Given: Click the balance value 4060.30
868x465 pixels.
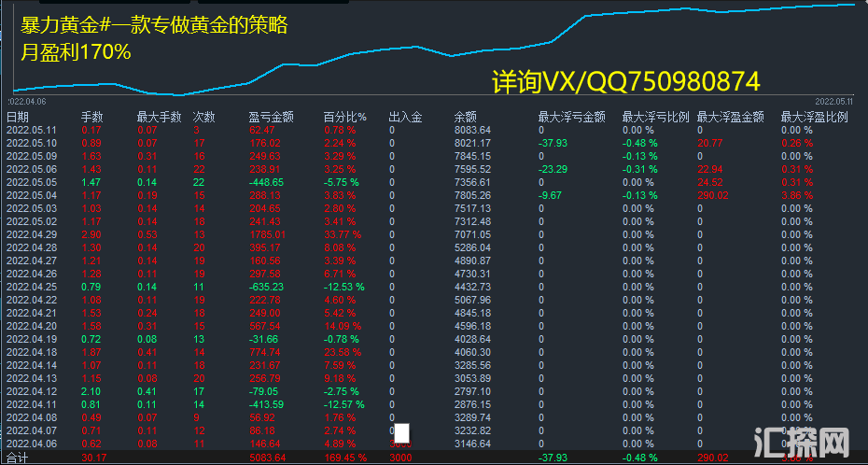Looking at the screenshot, I should pos(472,352).
